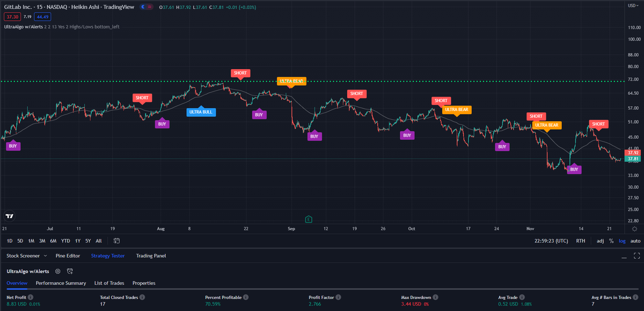Click the 3.44 USD max drawdown value
The width and height of the screenshot is (644, 311).
click(412, 304)
